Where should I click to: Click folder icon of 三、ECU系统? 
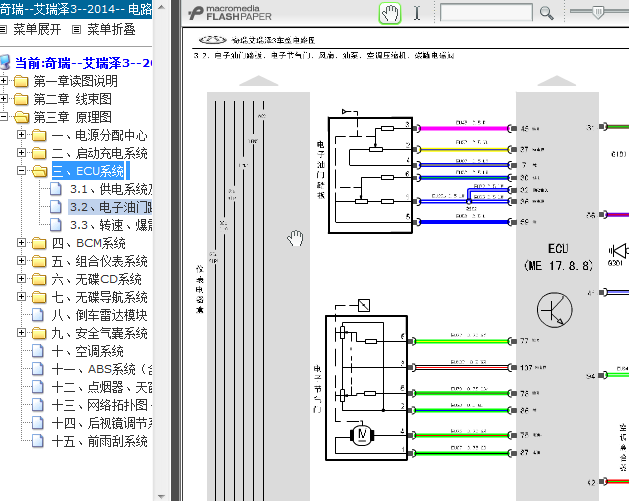pos(40,171)
